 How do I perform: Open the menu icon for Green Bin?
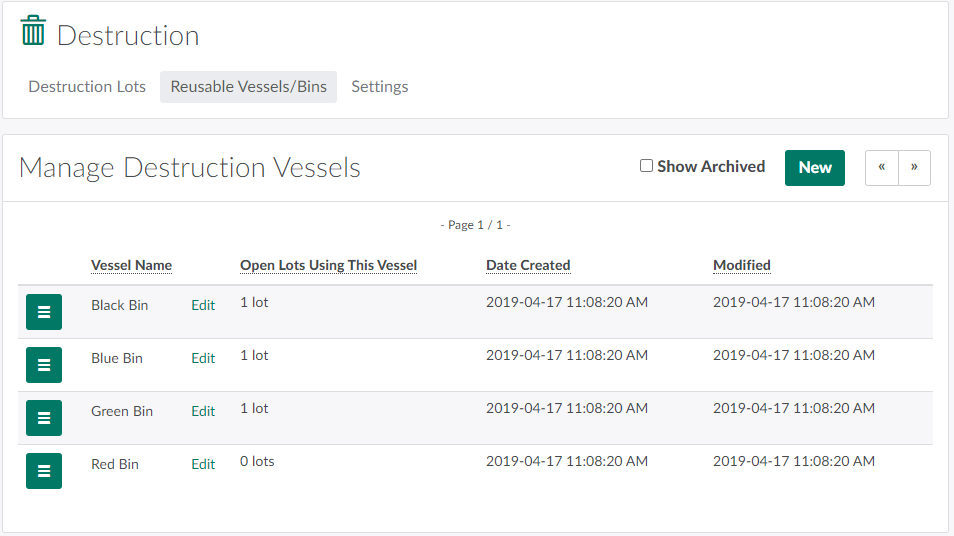pyautogui.click(x=44, y=418)
